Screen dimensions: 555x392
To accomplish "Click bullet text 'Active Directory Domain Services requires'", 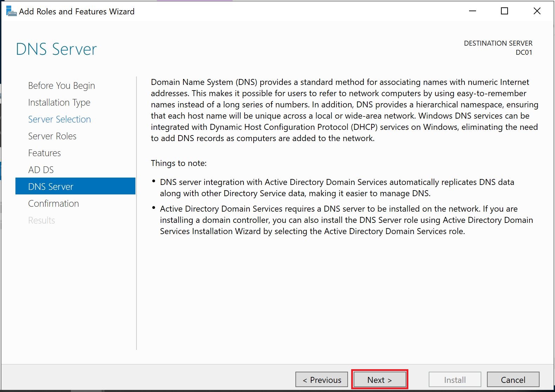I will [x=347, y=220].
